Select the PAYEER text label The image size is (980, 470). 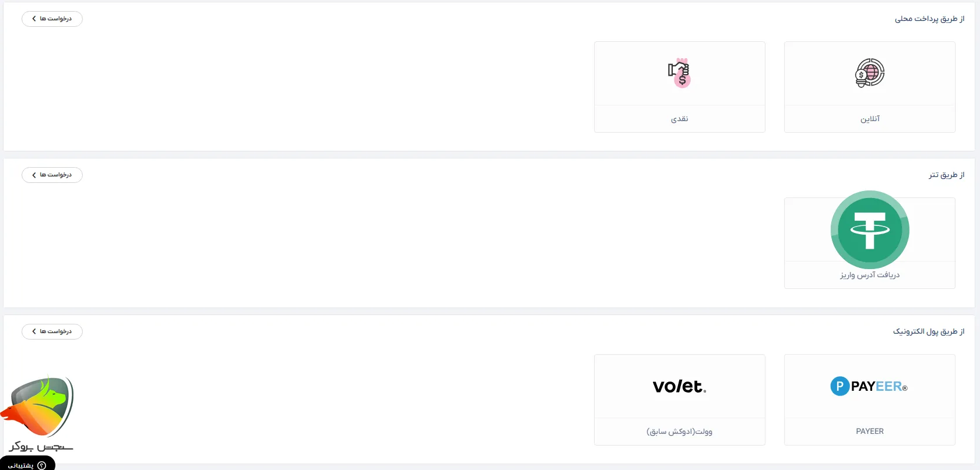[869, 432]
